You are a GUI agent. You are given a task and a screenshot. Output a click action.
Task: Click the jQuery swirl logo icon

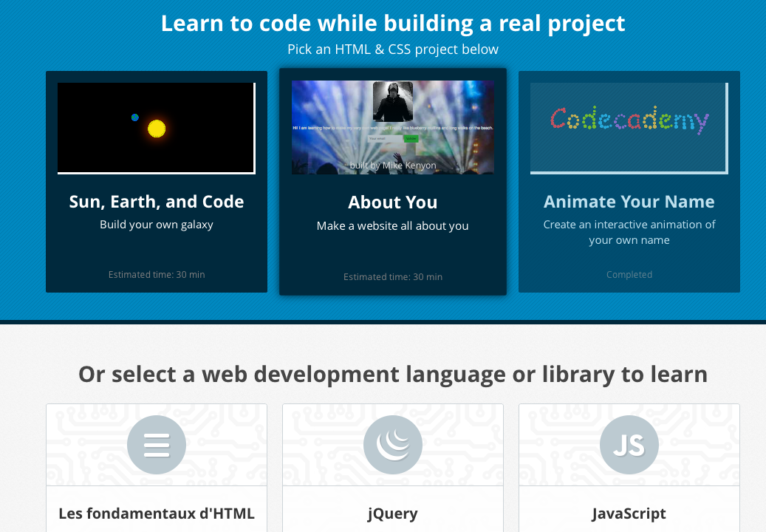point(393,445)
